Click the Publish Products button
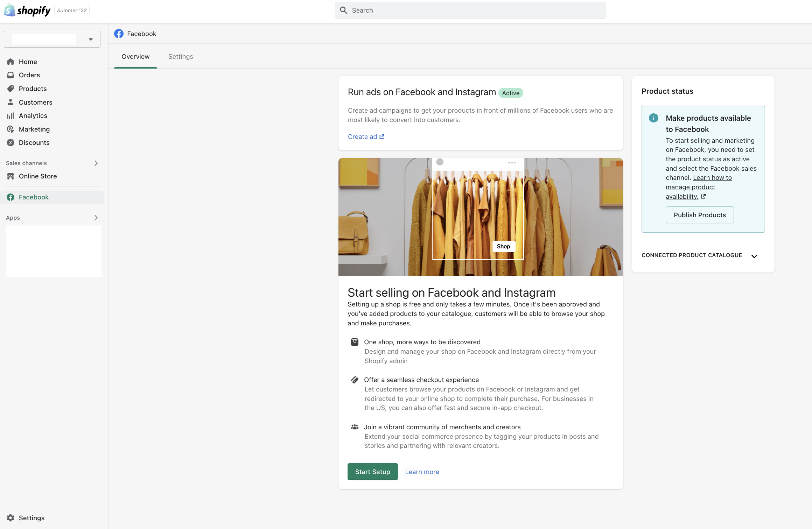The height and width of the screenshot is (529, 812). tap(700, 215)
